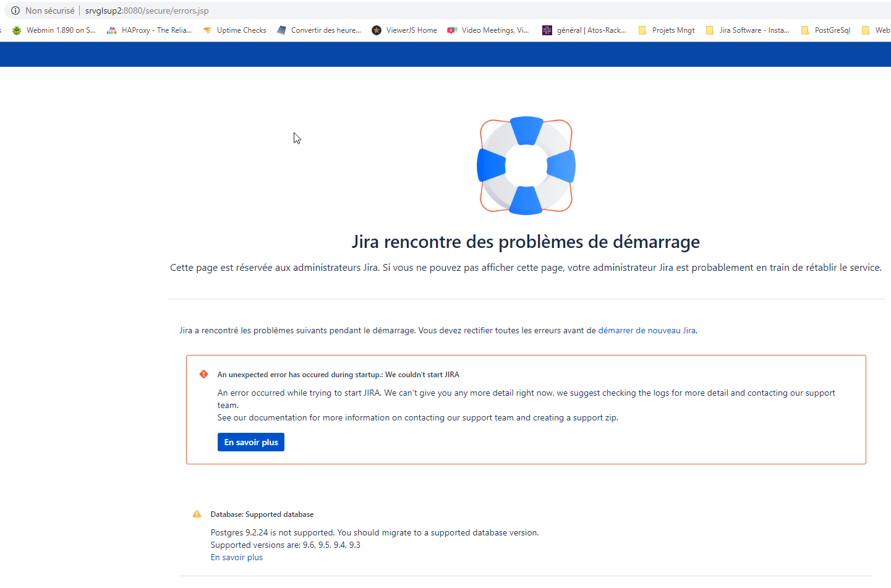Click the text Postgres 9.2.24 is not supported

(x=273, y=533)
